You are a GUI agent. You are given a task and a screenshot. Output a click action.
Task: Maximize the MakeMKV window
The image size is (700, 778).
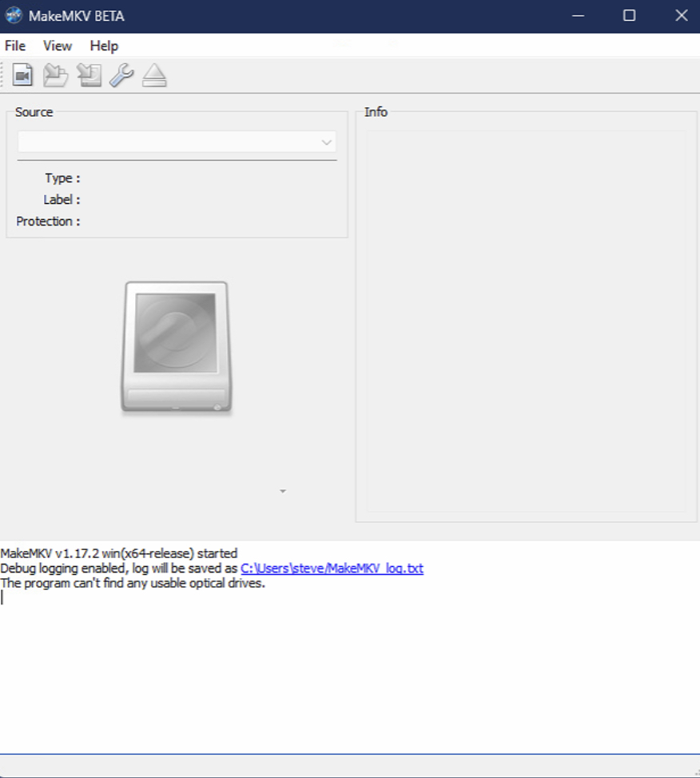click(629, 16)
